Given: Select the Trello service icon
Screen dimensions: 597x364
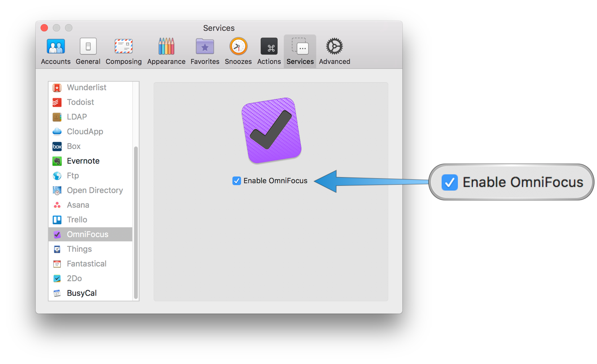Looking at the screenshot, I should pos(57,220).
